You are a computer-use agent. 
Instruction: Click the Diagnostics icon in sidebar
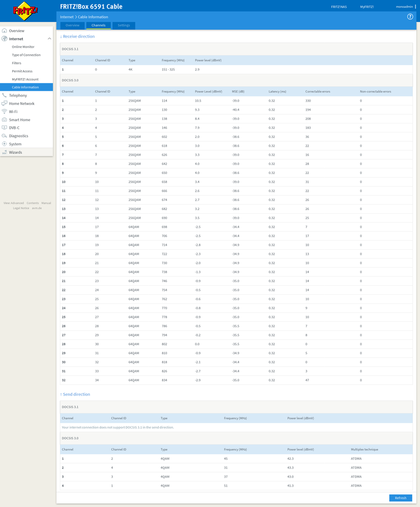coord(5,136)
